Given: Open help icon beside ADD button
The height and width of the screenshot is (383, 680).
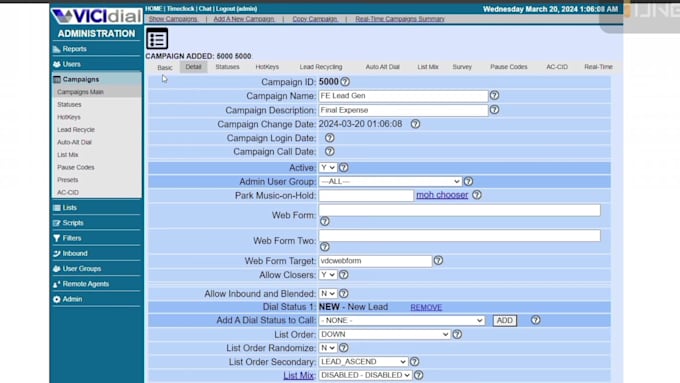Looking at the screenshot, I should (x=536, y=320).
